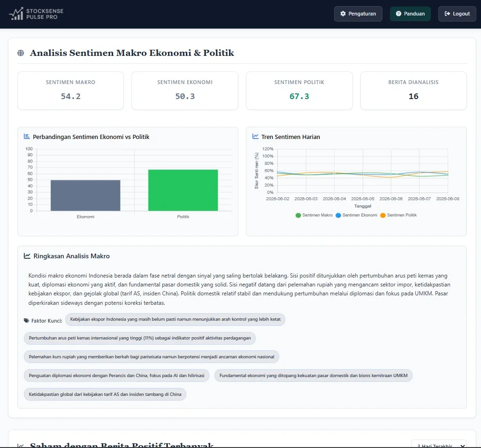Click the Sentimen Politik card value 67.3

pos(299,96)
